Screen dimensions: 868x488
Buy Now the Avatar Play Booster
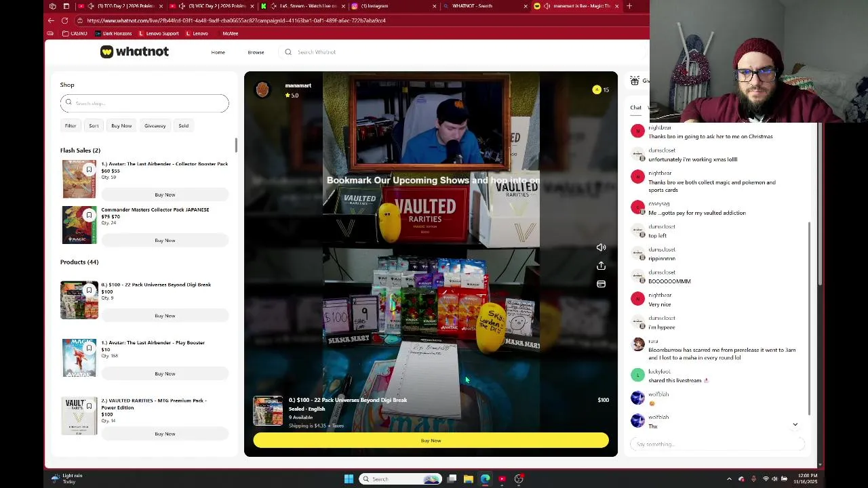165,373
